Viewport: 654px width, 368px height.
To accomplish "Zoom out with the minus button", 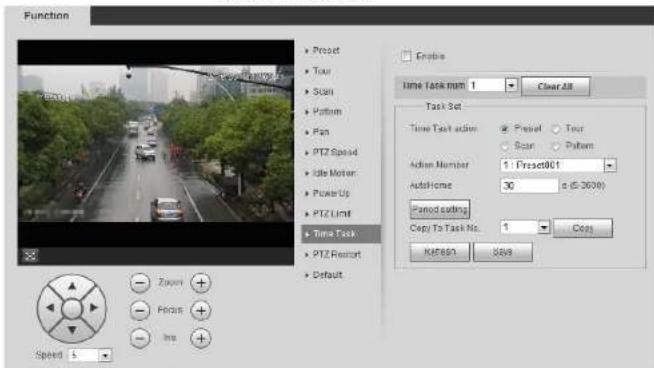I will pyautogui.click(x=140, y=283).
